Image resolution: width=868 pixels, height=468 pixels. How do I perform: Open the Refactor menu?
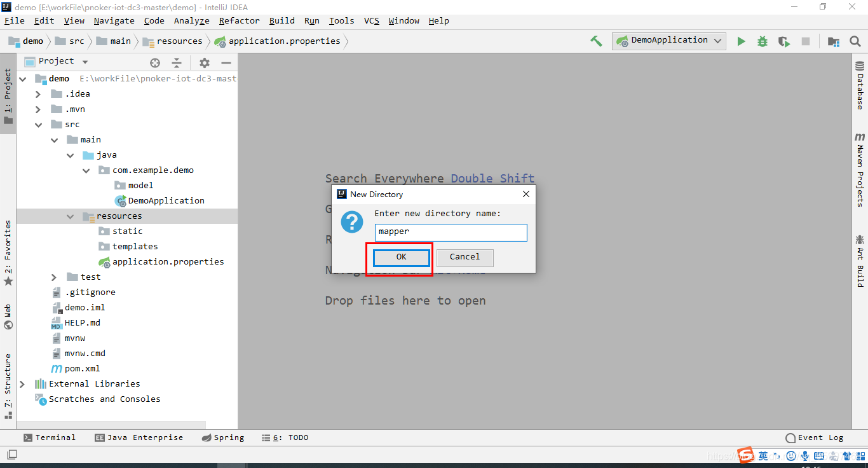coord(239,20)
